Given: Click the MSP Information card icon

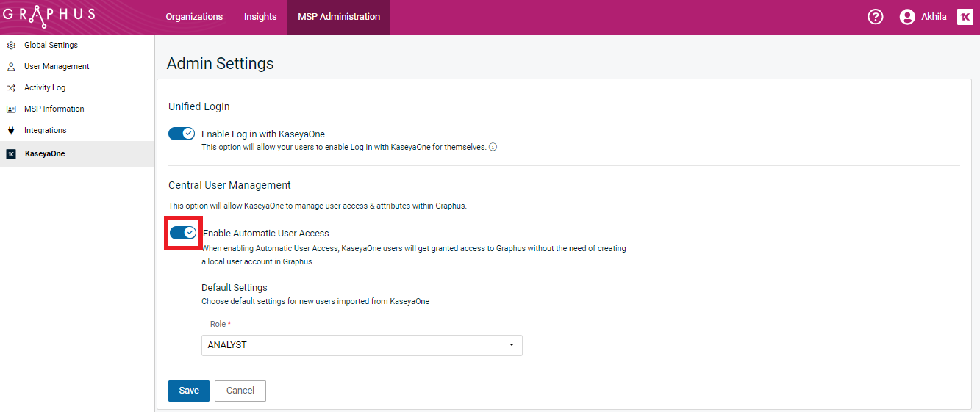Looking at the screenshot, I should pyautogui.click(x=11, y=109).
